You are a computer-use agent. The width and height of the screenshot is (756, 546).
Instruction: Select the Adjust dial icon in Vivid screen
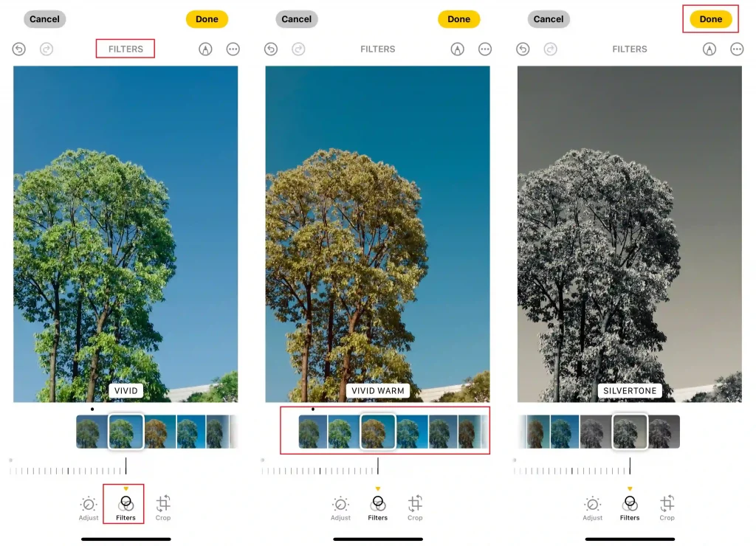[89, 507]
